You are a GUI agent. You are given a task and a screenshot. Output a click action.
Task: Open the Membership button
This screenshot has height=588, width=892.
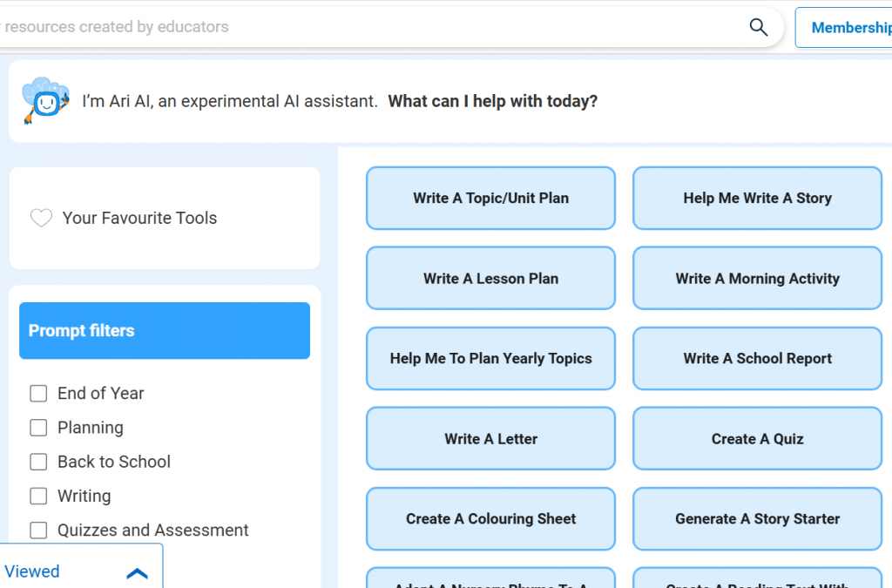tap(847, 28)
